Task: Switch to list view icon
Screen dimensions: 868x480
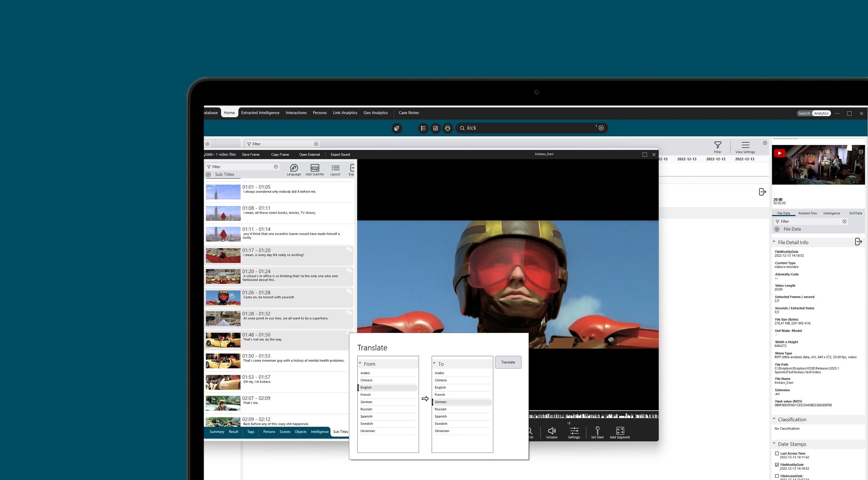Action: pyautogui.click(x=423, y=128)
